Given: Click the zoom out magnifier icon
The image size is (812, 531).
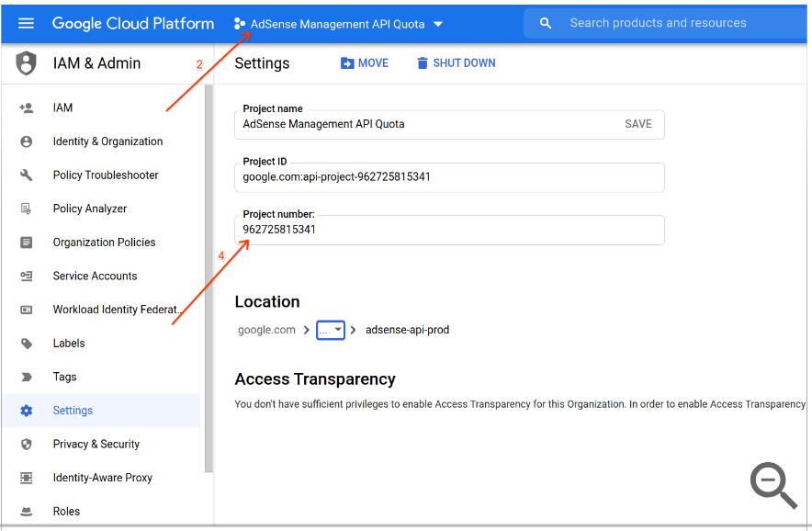Looking at the screenshot, I should 773,486.
